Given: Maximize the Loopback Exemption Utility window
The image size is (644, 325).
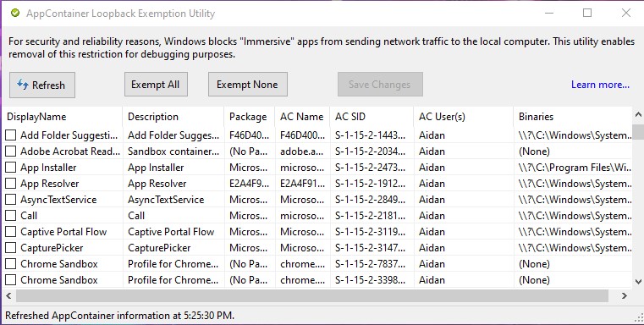Looking at the screenshot, I should click(587, 14).
